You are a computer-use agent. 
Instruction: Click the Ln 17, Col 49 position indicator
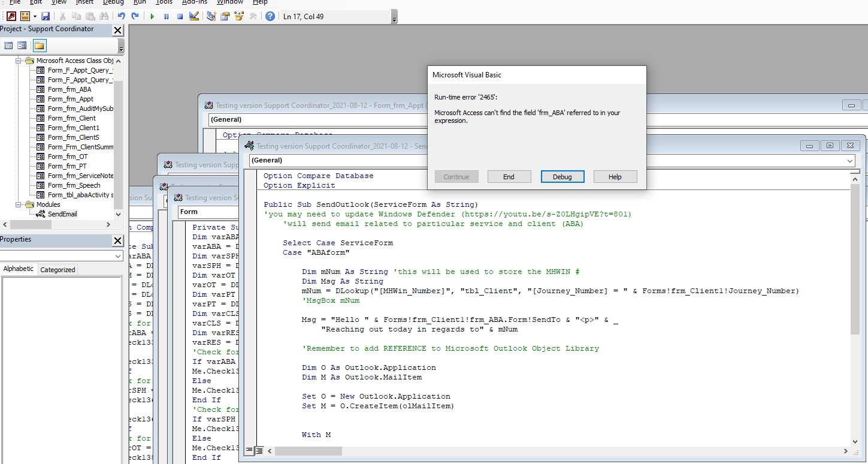click(303, 16)
